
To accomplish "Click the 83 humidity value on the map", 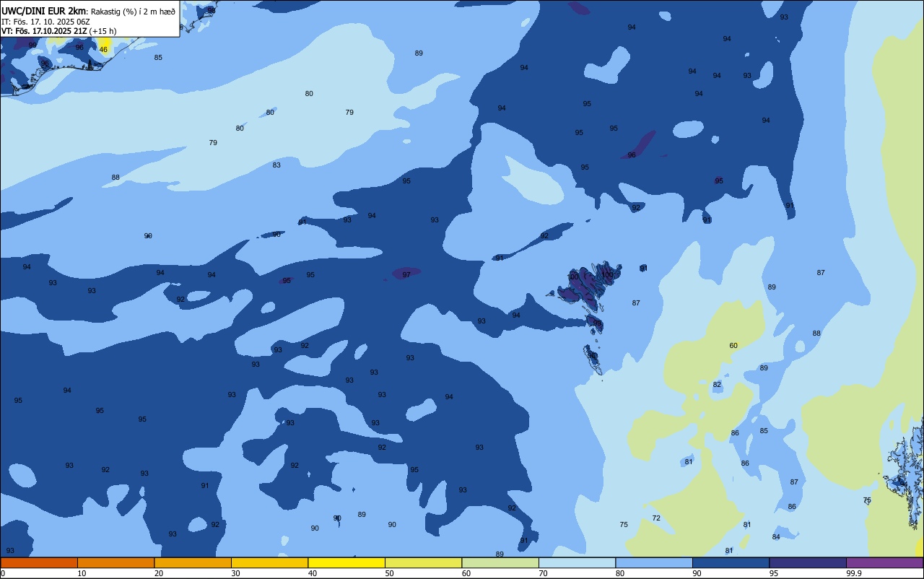I will point(276,165).
